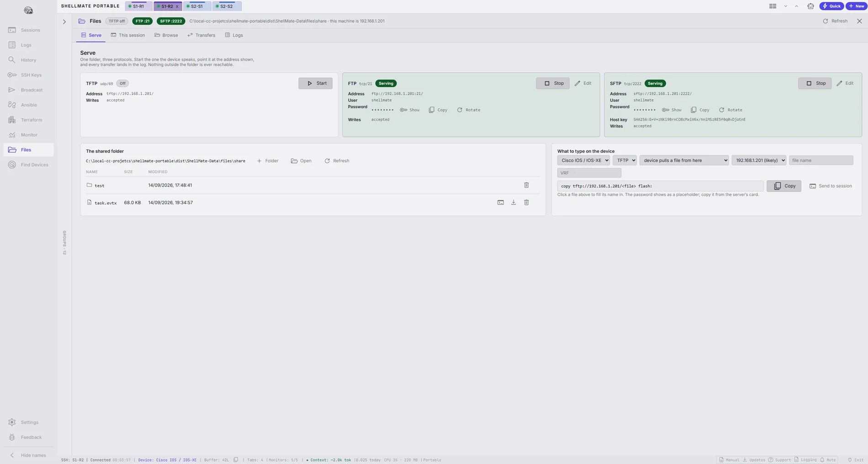Send task.evtx to session terminal icon
Image resolution: width=868 pixels, height=464 pixels.
[x=501, y=203]
